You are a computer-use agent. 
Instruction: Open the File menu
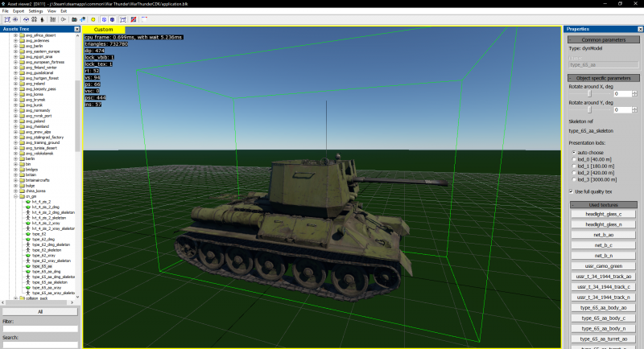tap(6, 11)
